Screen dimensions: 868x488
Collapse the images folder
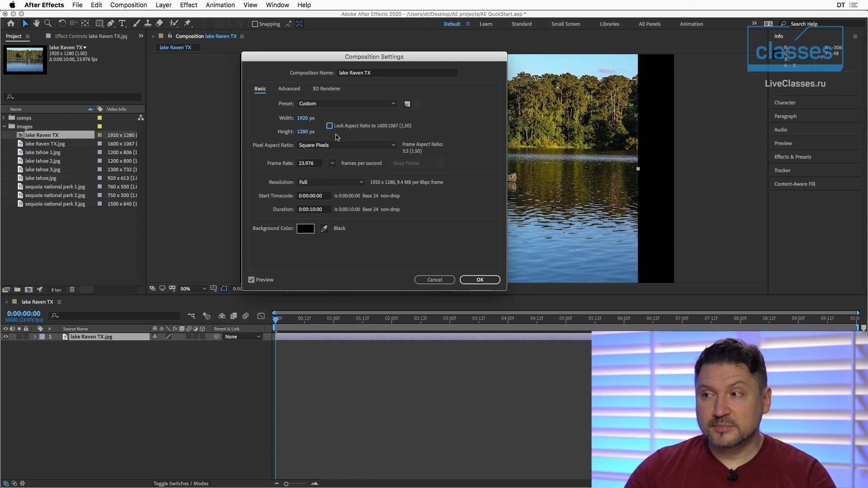point(4,127)
